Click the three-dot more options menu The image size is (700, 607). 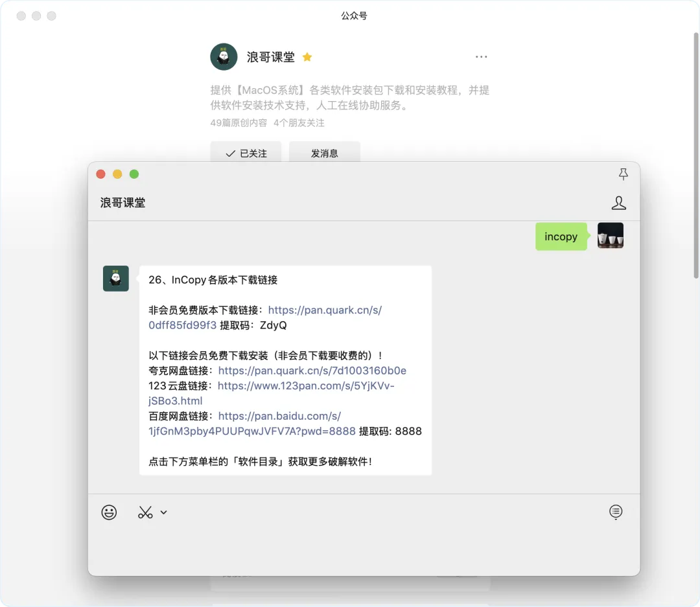tap(481, 56)
